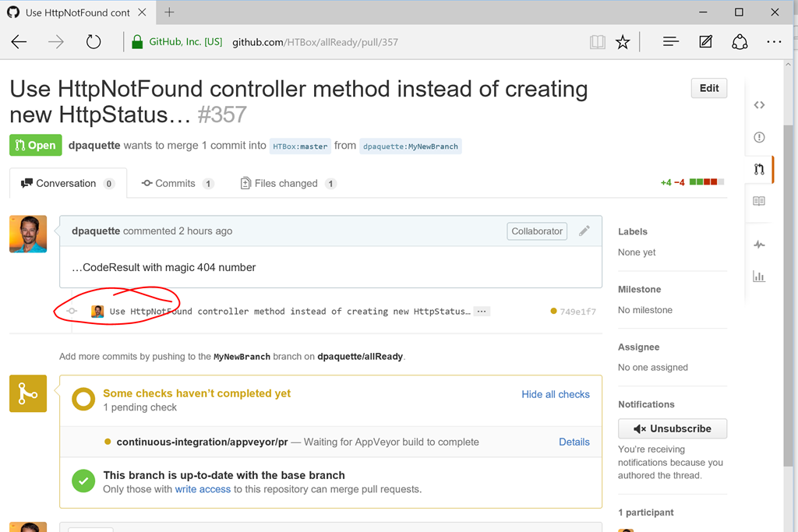798x532 pixels.
Task: Open the AppVeyor check Details link
Action: click(x=574, y=442)
